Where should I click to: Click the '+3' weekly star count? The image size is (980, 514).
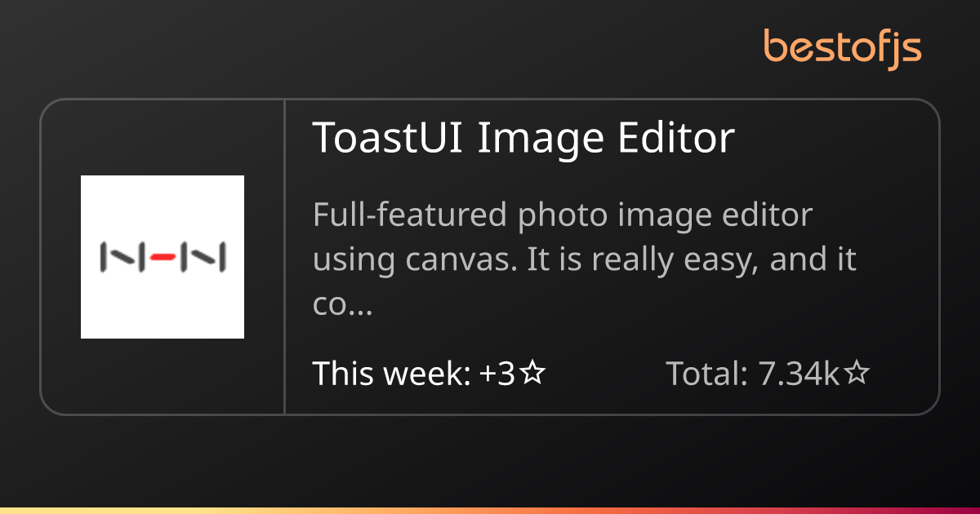point(497,374)
